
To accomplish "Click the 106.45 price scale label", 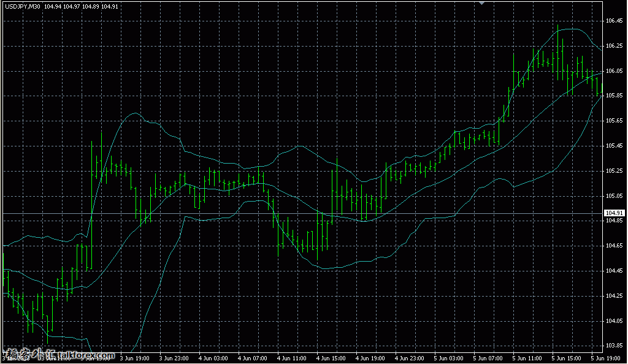I will [x=614, y=21].
